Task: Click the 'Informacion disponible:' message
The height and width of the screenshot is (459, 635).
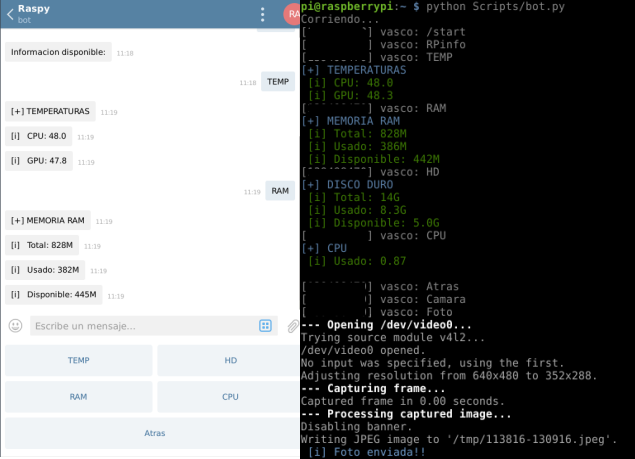Action: click(x=59, y=52)
